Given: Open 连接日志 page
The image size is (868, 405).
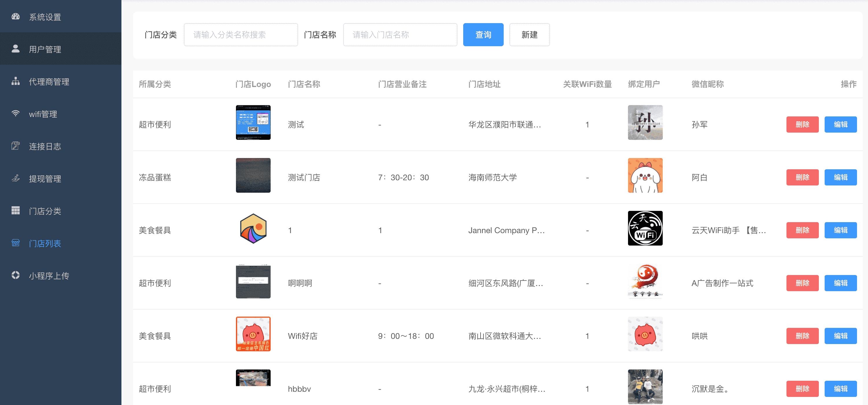Looking at the screenshot, I should coord(61,146).
